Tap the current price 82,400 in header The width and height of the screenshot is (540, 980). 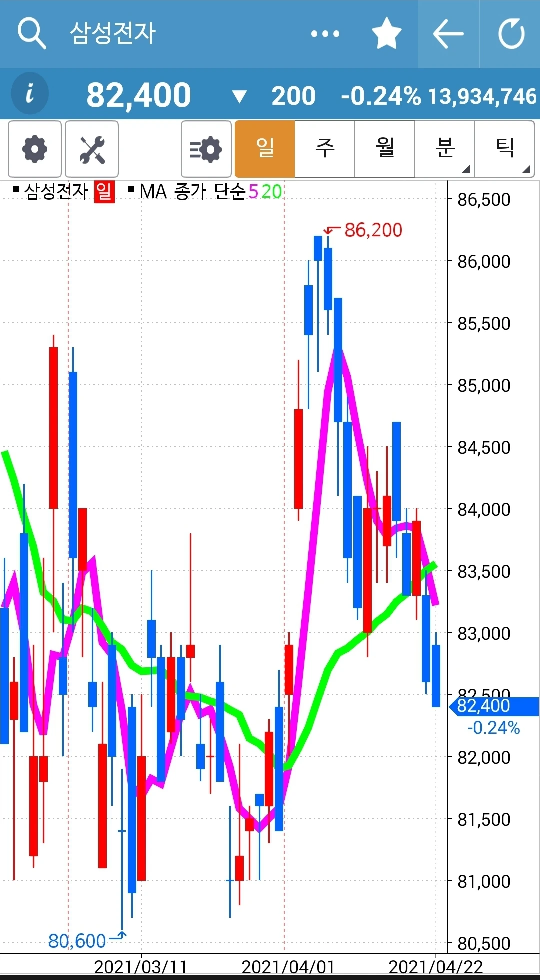(x=139, y=95)
